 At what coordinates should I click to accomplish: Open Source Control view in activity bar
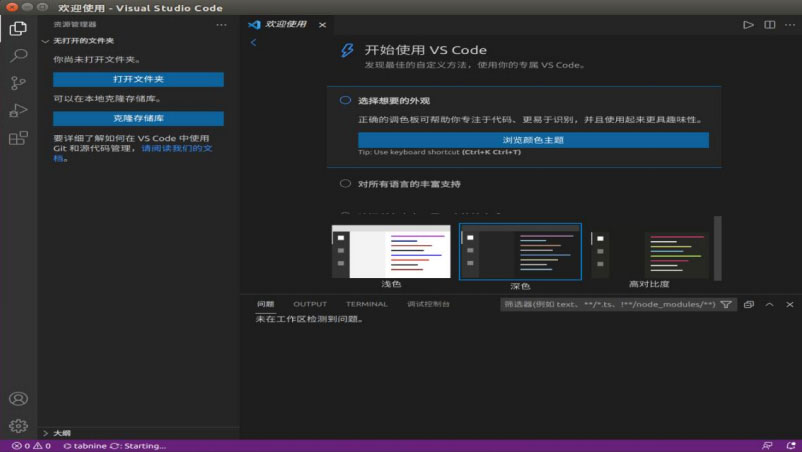pyautogui.click(x=18, y=83)
